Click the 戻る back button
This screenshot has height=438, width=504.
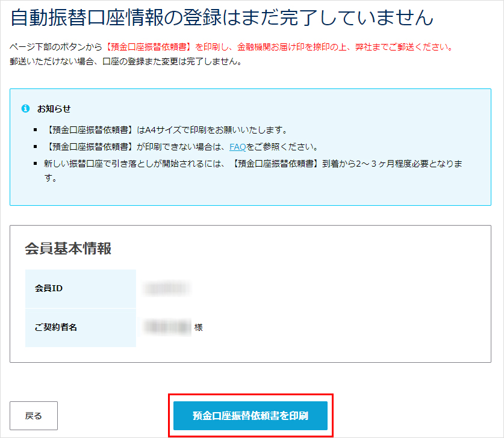pos(33,415)
